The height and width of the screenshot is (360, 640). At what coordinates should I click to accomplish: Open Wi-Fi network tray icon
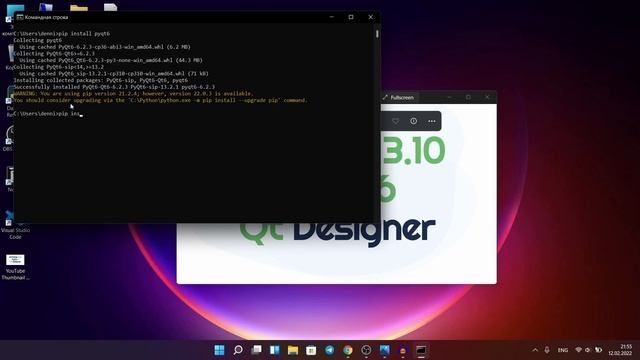[578, 350]
